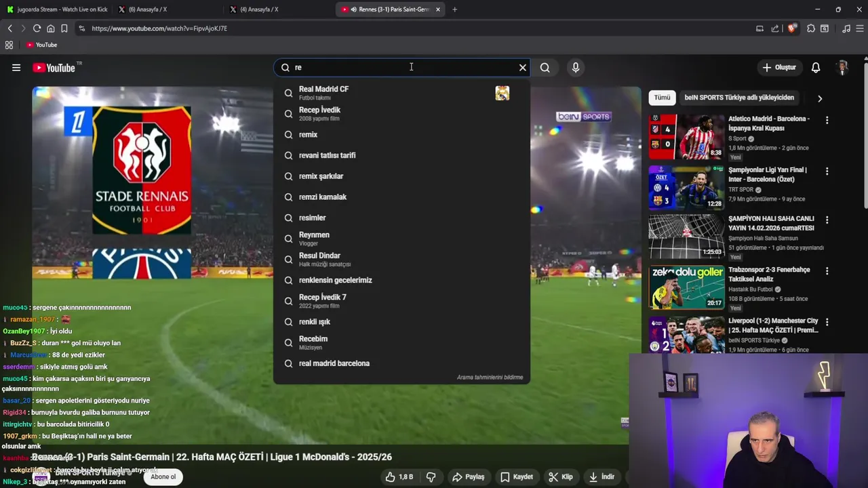Share this page from the address bar

pos(774,28)
